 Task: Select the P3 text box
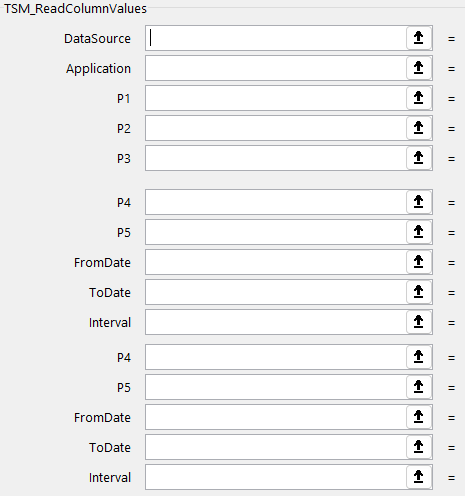coord(276,158)
